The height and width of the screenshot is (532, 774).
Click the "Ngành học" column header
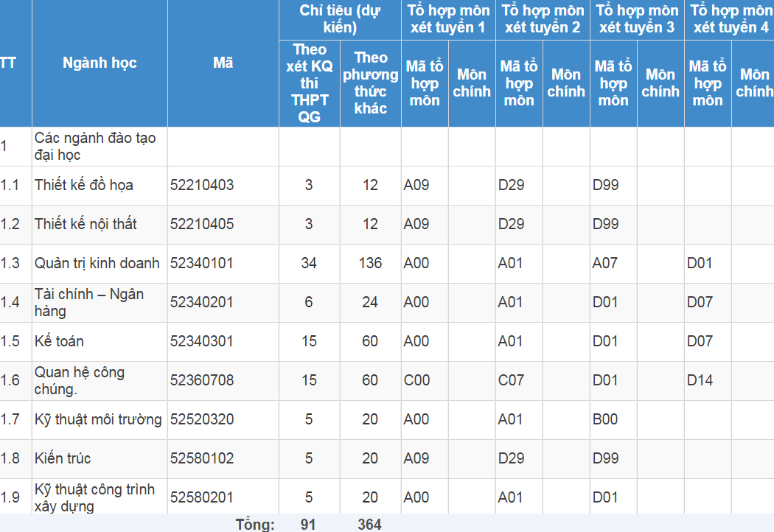pyautogui.click(x=100, y=63)
